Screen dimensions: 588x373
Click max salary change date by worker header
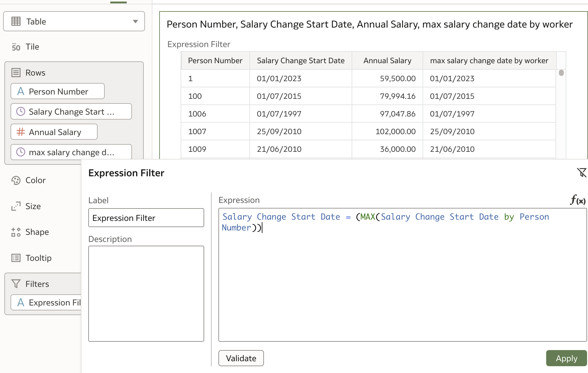(x=489, y=61)
